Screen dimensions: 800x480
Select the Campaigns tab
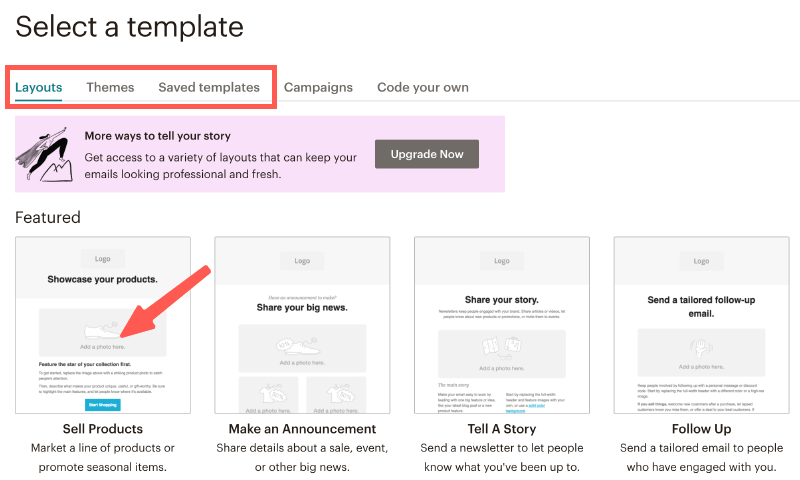[x=318, y=87]
